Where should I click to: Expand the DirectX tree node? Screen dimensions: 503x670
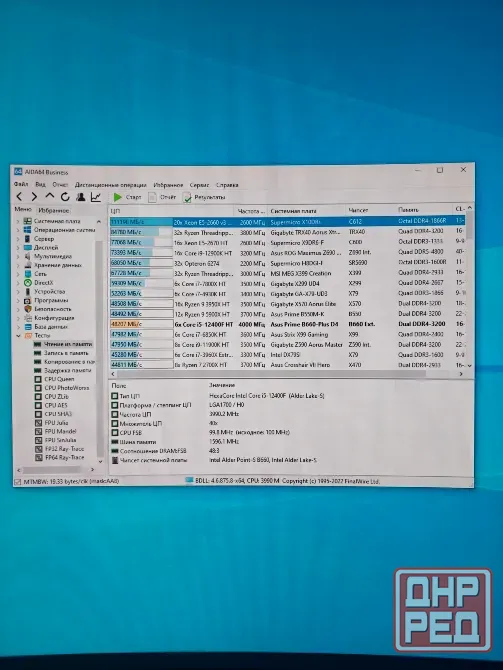click(x=18, y=283)
